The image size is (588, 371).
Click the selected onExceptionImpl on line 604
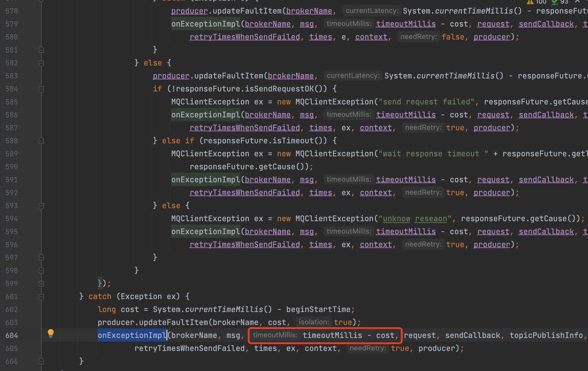(132, 335)
